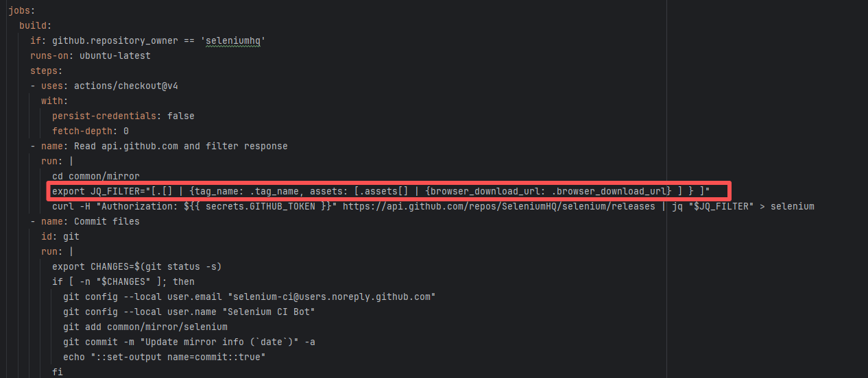Place cursor on 'runs-on: ubuntu-latest' line
868x378 pixels.
click(90, 55)
